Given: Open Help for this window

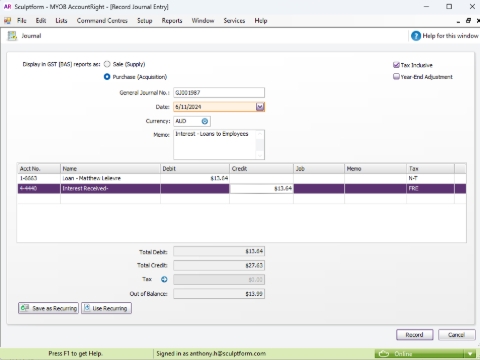Looking at the screenshot, I should pyautogui.click(x=445, y=36).
